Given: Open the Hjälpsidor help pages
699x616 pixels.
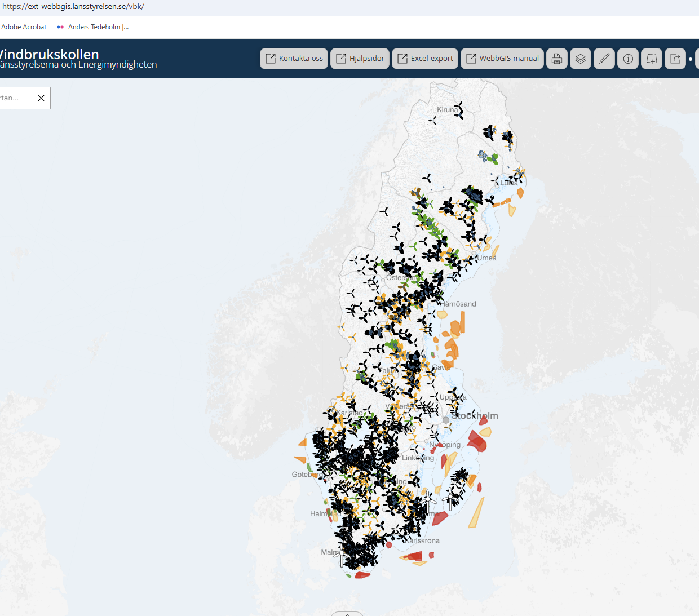Looking at the screenshot, I should click(x=360, y=59).
